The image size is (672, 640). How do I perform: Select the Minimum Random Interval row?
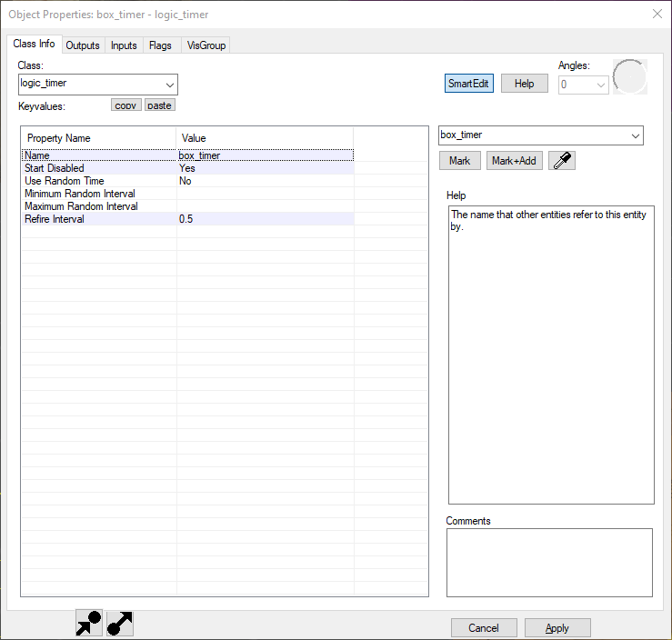point(187,194)
